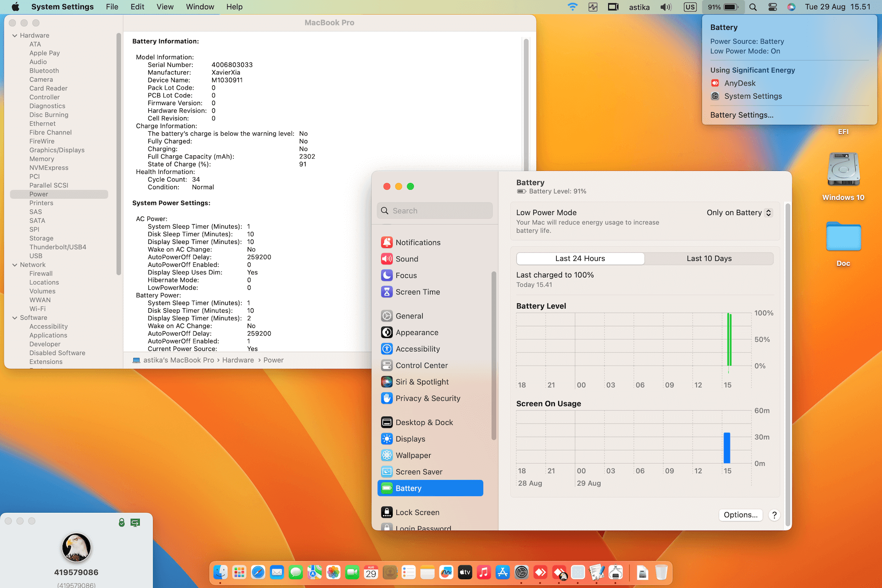Click the Siri icon in the menu bar

pyautogui.click(x=791, y=7)
